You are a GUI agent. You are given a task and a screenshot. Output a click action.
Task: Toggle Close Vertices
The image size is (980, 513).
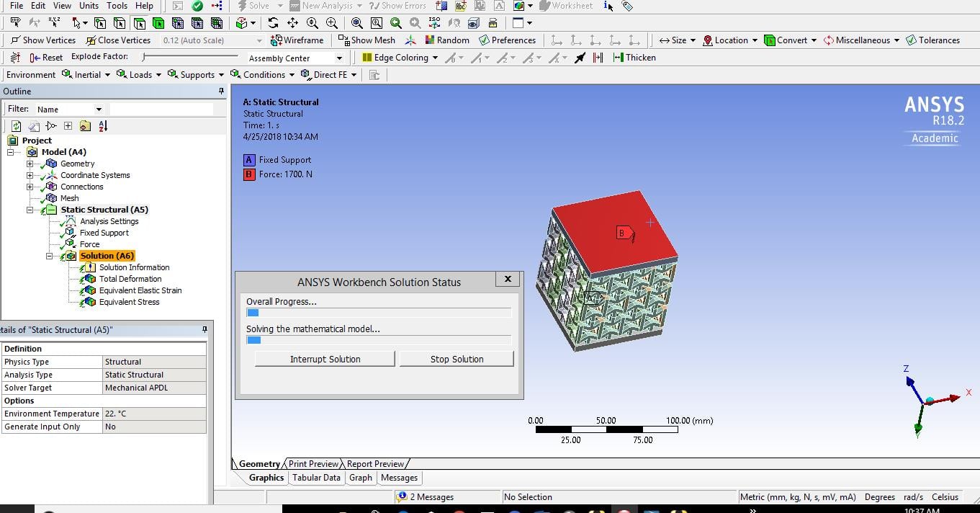click(x=119, y=40)
